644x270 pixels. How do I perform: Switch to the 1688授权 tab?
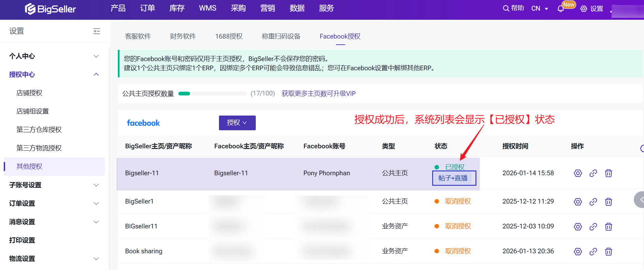click(x=229, y=36)
